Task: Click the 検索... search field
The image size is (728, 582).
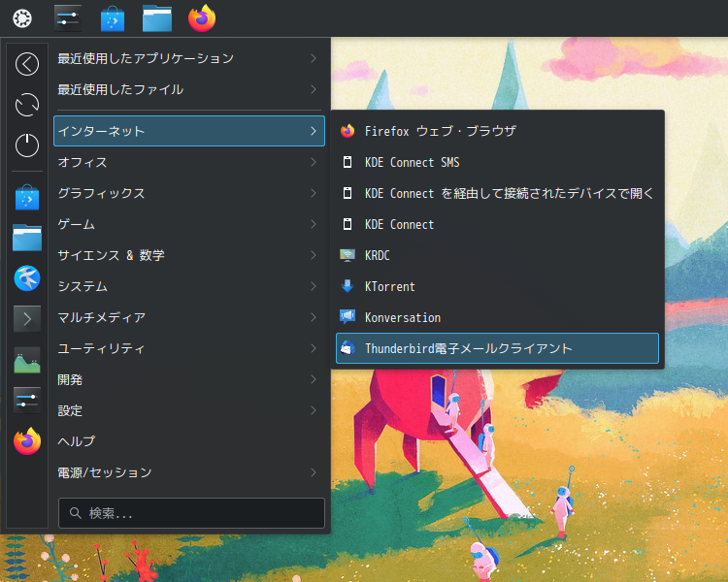Action: tap(191, 513)
